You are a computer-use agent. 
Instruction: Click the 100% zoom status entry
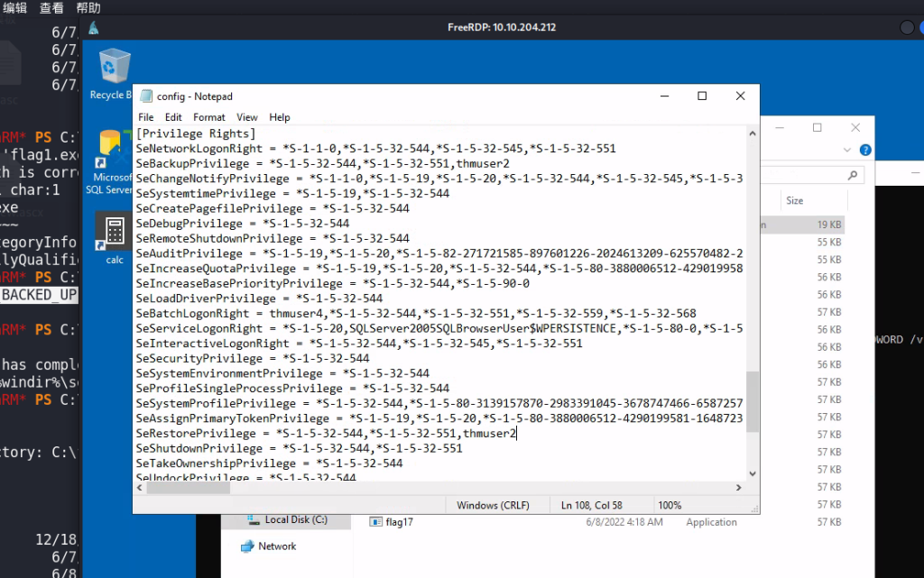click(x=670, y=505)
